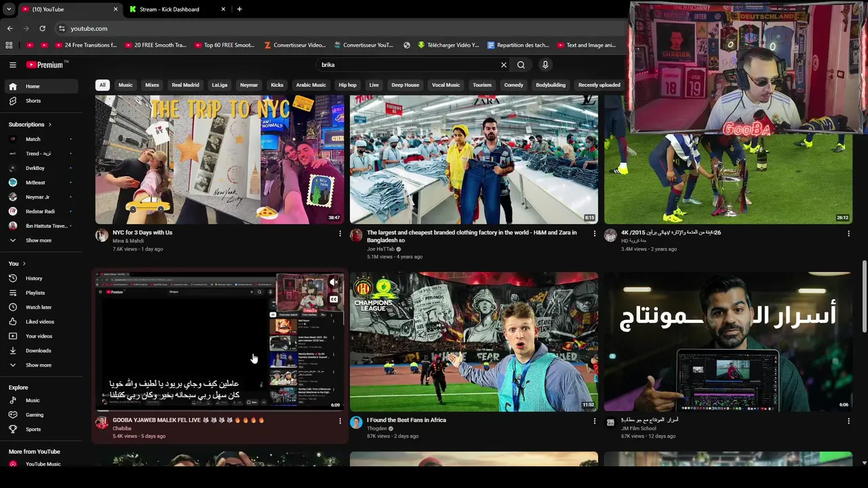Expand Show more under Subscriptions

(40, 241)
